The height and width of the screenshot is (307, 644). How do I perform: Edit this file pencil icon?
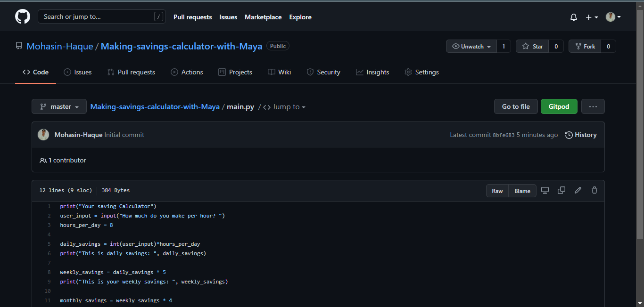(578, 190)
